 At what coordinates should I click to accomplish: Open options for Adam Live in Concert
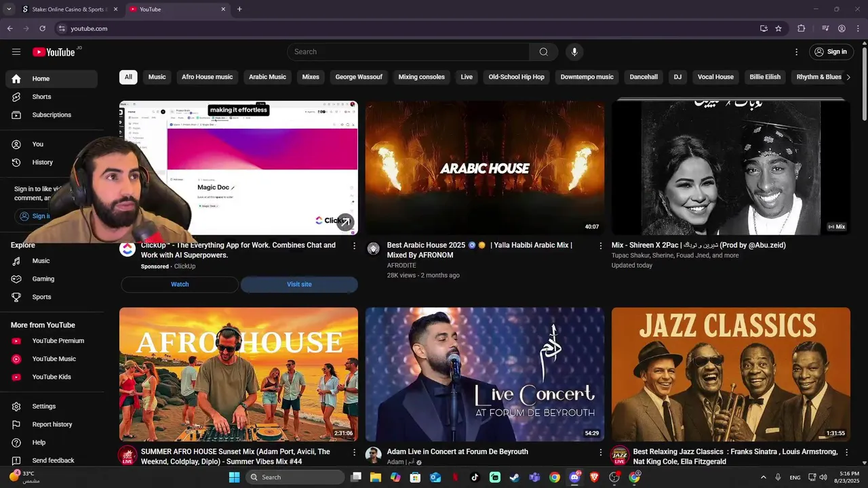[600, 452]
